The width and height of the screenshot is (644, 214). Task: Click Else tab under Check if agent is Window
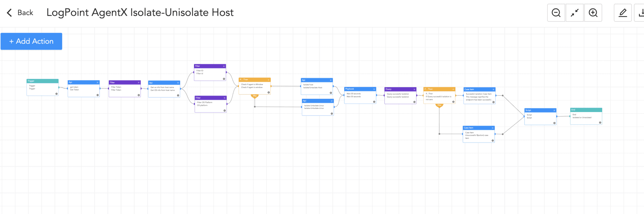(255, 96)
